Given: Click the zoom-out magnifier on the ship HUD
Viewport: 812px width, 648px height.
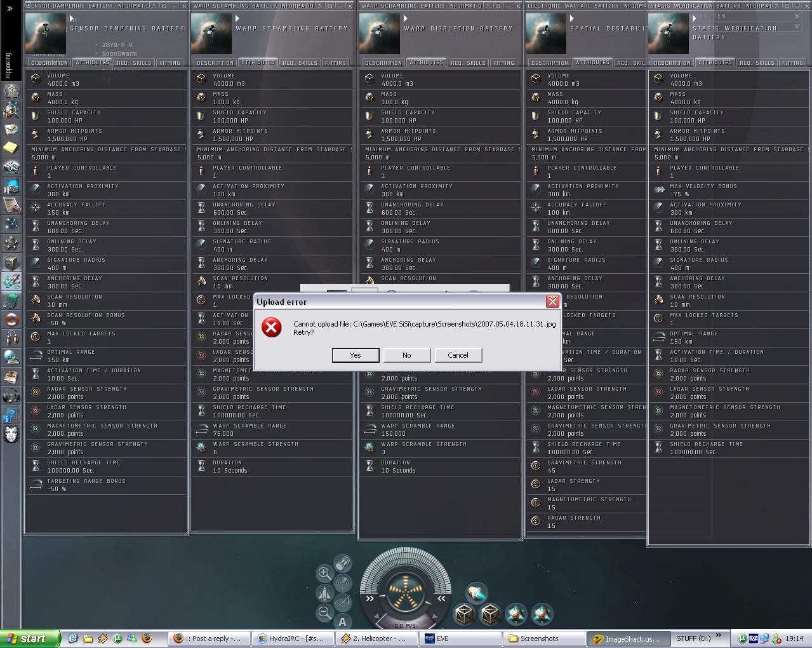Looking at the screenshot, I should click(x=324, y=612).
